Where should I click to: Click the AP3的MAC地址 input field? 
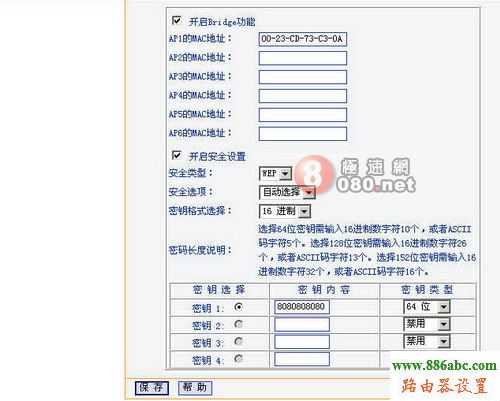pos(303,77)
